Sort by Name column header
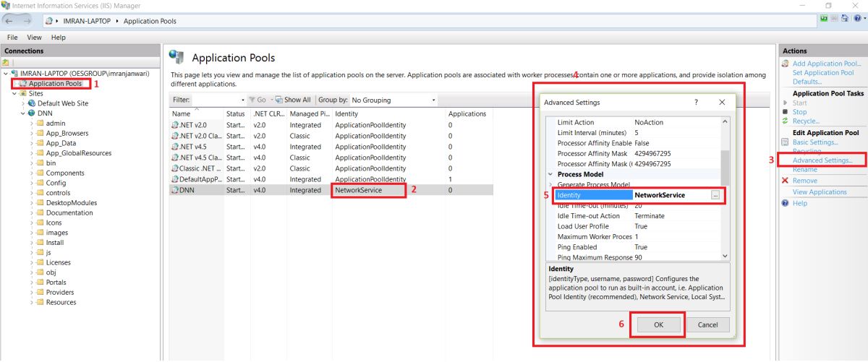This screenshot has width=868, height=362. pyautogui.click(x=196, y=113)
